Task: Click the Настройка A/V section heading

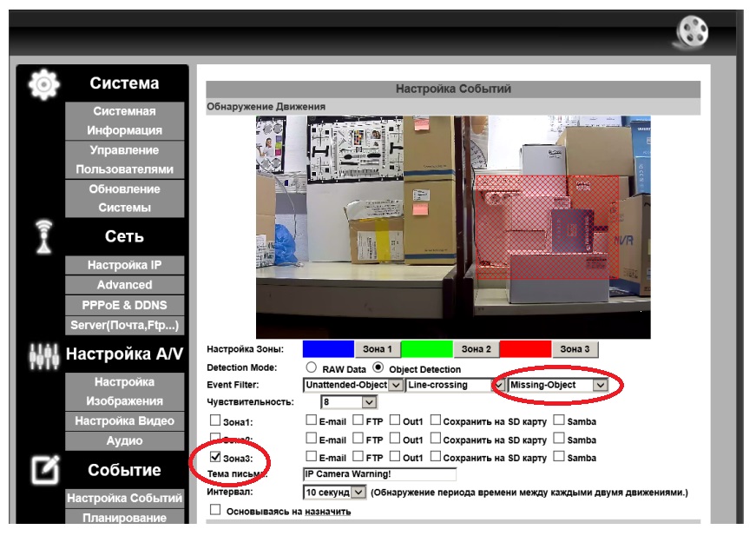Action: pos(124,354)
